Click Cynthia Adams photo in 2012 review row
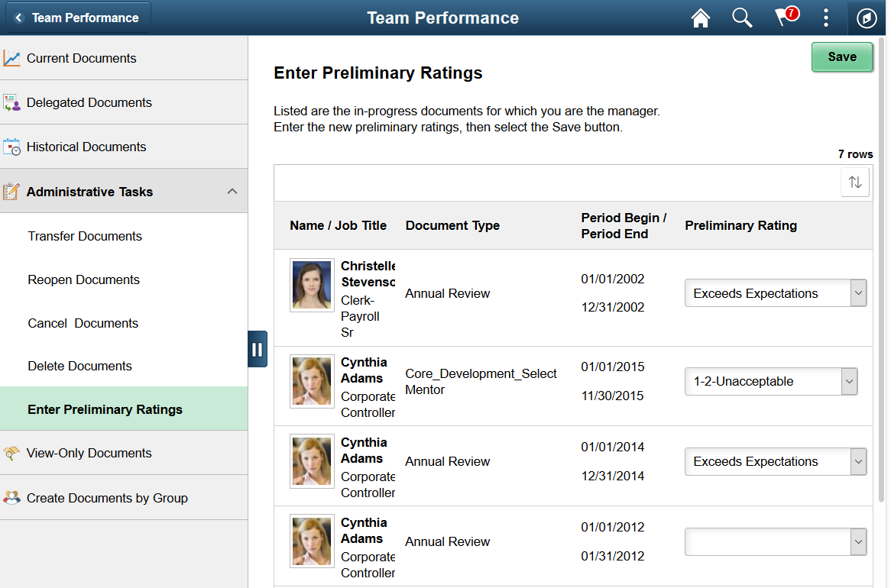The image size is (891, 588). click(x=312, y=541)
